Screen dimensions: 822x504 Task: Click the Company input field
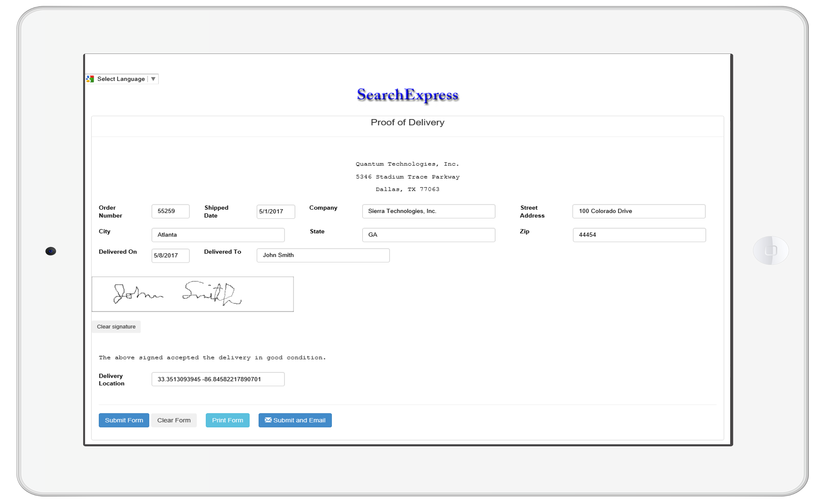(x=429, y=211)
